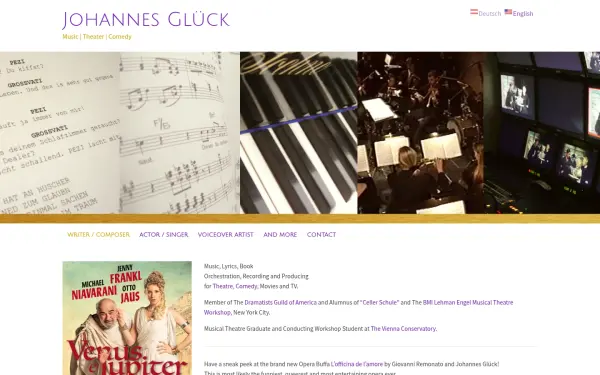This screenshot has height=375, width=600.
Task: Open the Actor / Singer menu item
Action: (x=164, y=235)
